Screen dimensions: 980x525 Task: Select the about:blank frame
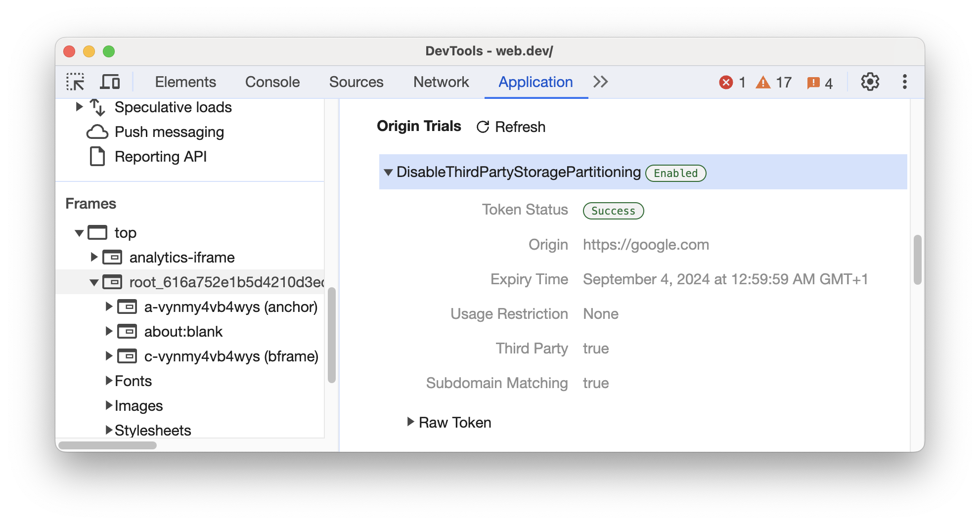coord(183,331)
